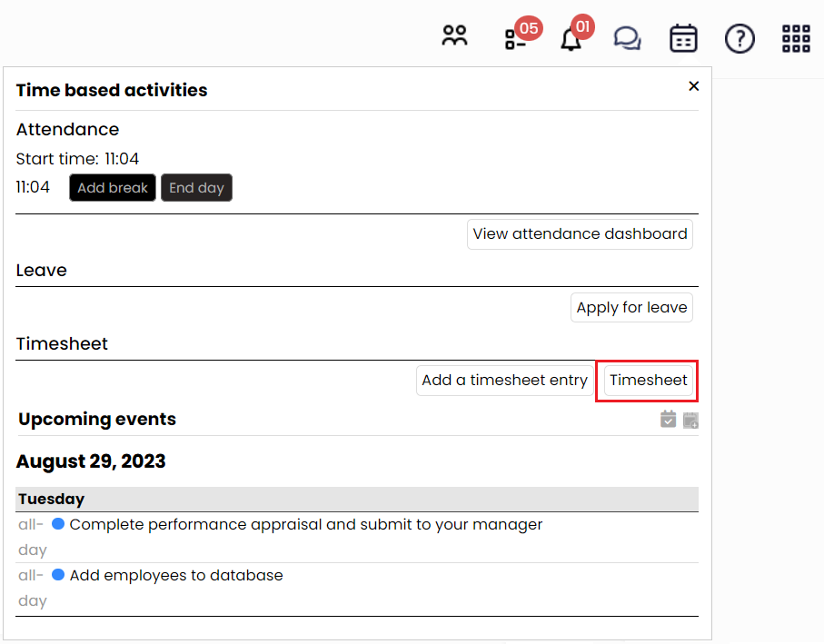The height and width of the screenshot is (644, 824).
Task: Open the task list with 05 badge
Action: point(514,38)
